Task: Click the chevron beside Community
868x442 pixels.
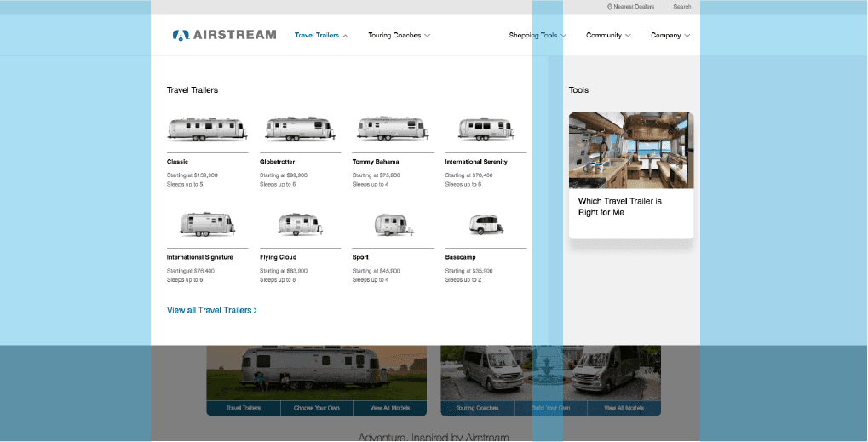Action: point(628,36)
